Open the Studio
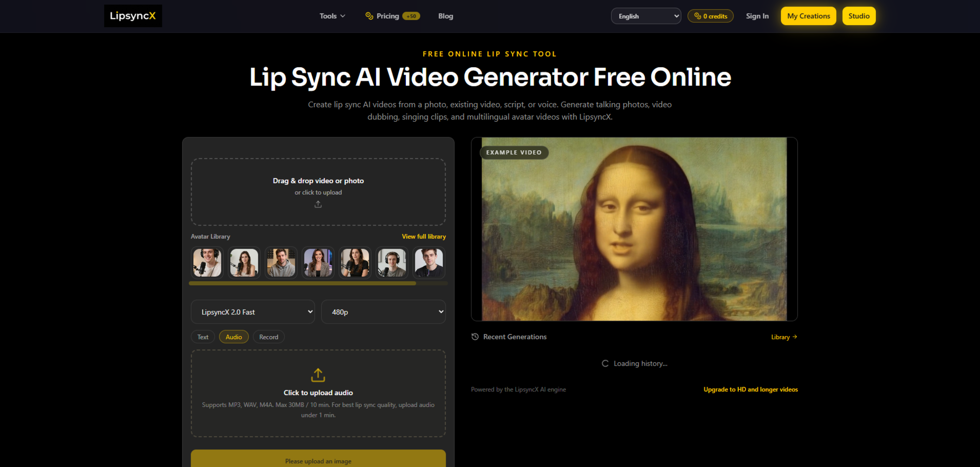Image resolution: width=980 pixels, height=467 pixels. 859,16
